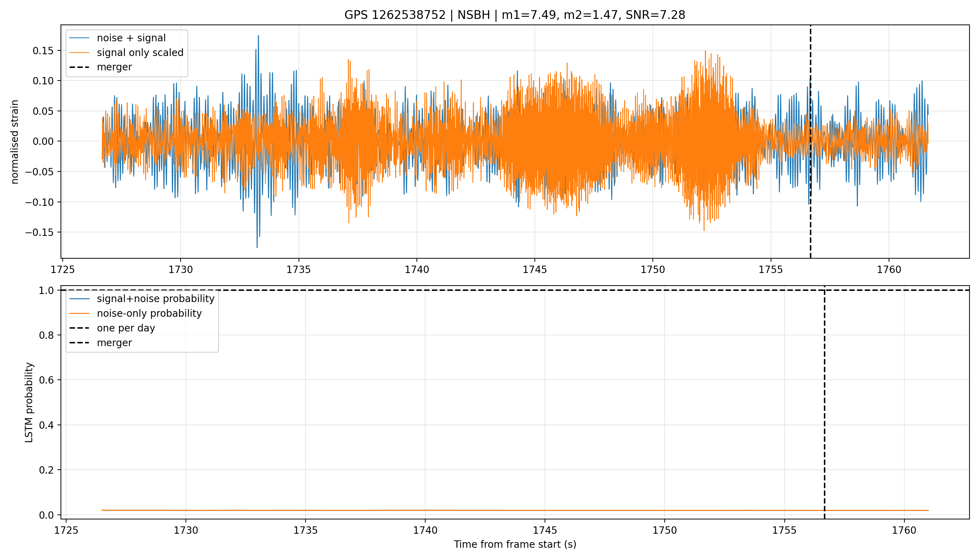Click the 1750 tick label on bottom plot
The image size is (980, 560).
665,530
